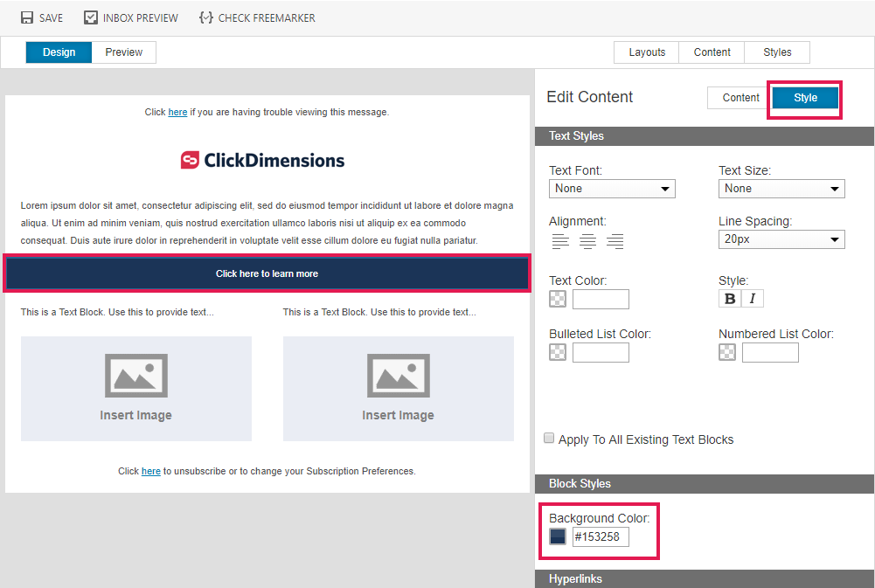The width and height of the screenshot is (875, 588).
Task: Enable Apply To All Existing Text Blocks
Action: point(549,438)
